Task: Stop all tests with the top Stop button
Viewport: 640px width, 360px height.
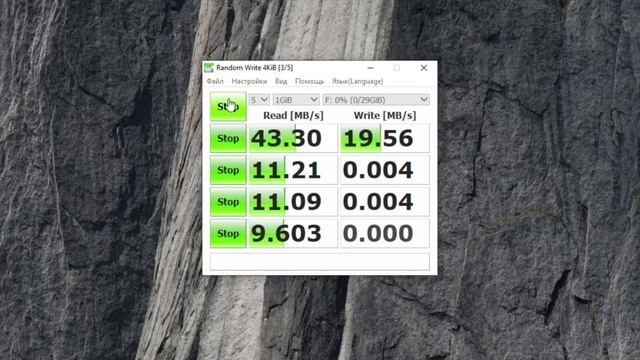Action: point(228,107)
